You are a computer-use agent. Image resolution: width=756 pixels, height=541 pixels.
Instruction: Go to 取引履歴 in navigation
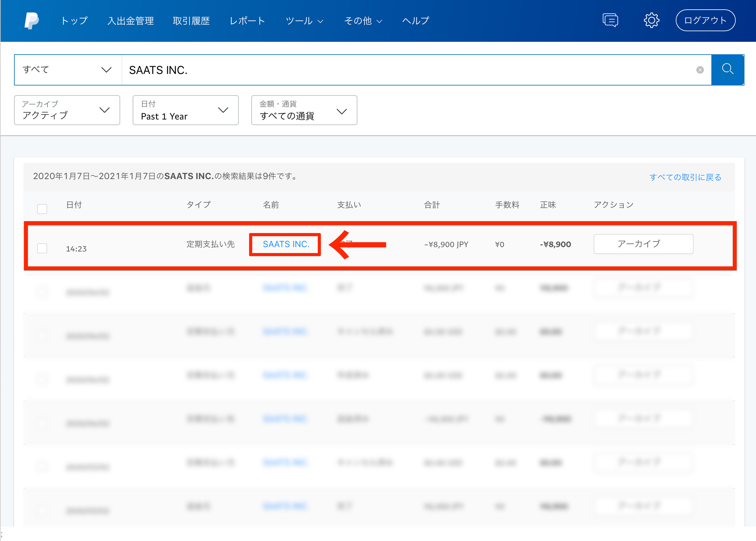coord(191,21)
